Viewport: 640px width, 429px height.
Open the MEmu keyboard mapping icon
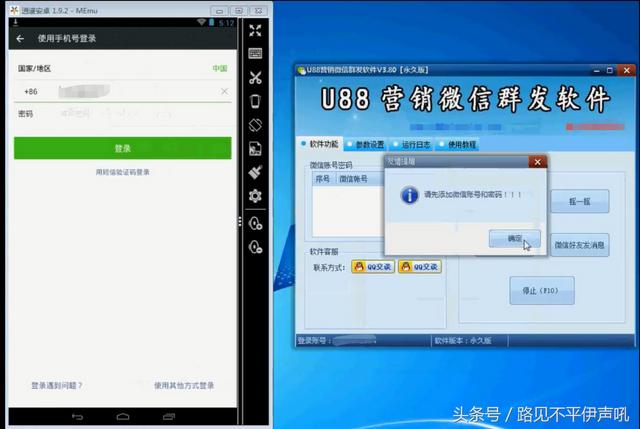pos(255,53)
